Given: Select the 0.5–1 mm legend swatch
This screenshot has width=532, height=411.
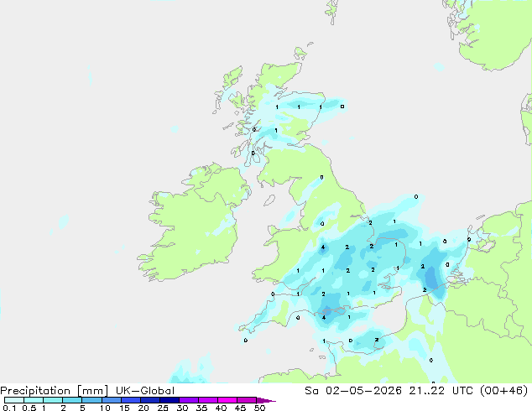Looking at the screenshot, I should [x=34, y=400].
